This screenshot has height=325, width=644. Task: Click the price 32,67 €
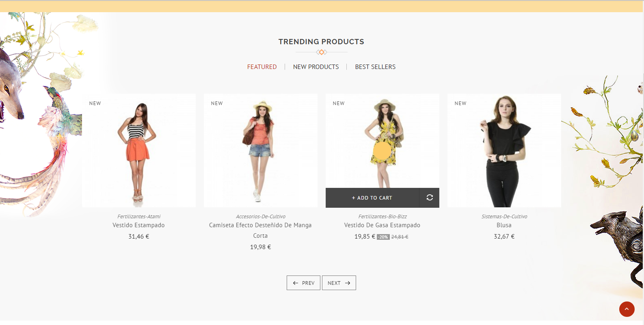tap(504, 237)
